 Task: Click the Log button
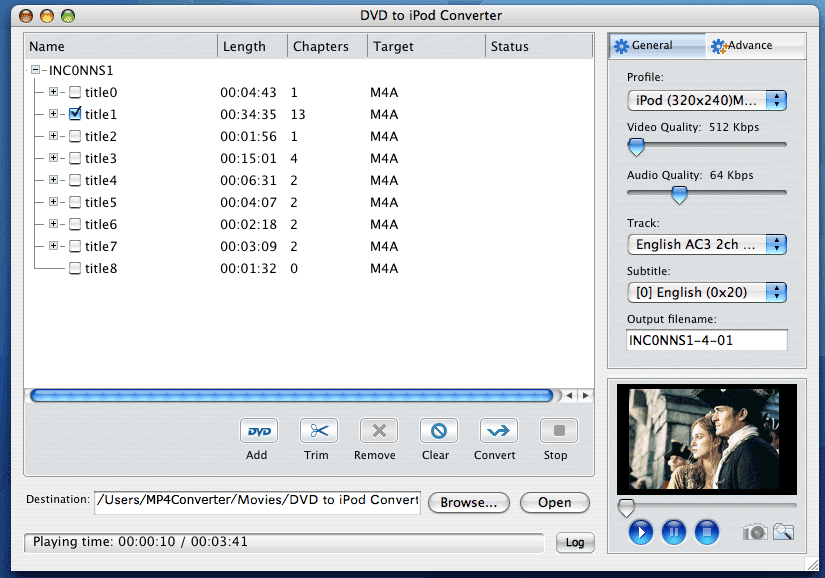click(574, 542)
